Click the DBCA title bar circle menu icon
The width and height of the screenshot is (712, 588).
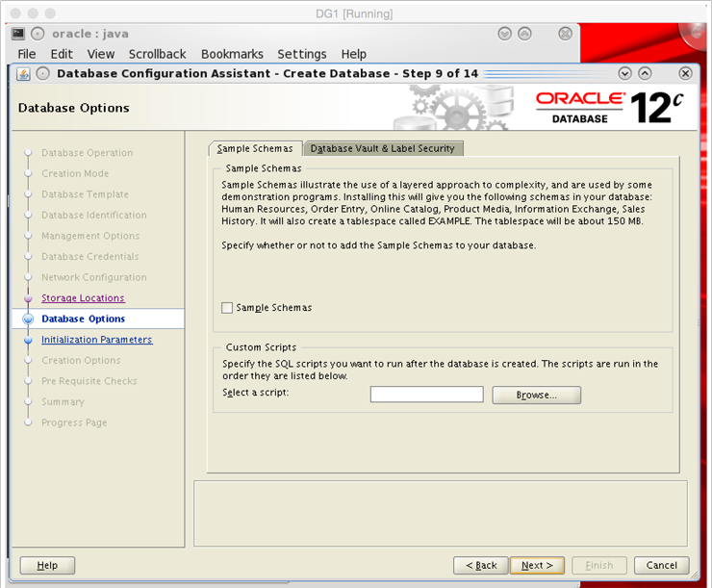(42, 73)
